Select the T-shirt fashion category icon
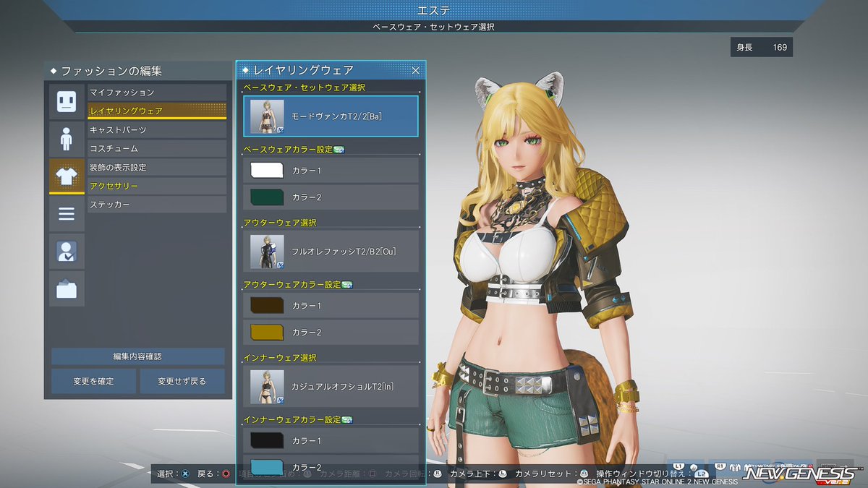868x488 pixels. 67,176
